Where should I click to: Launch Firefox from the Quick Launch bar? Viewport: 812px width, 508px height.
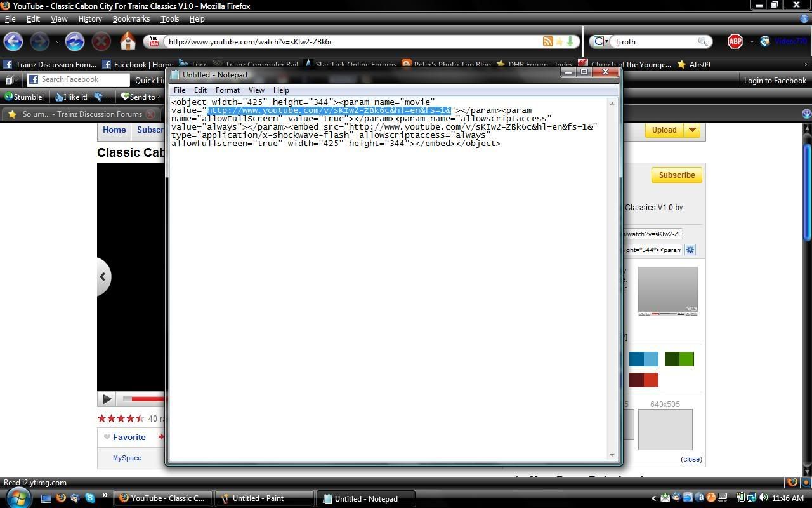pos(61,498)
